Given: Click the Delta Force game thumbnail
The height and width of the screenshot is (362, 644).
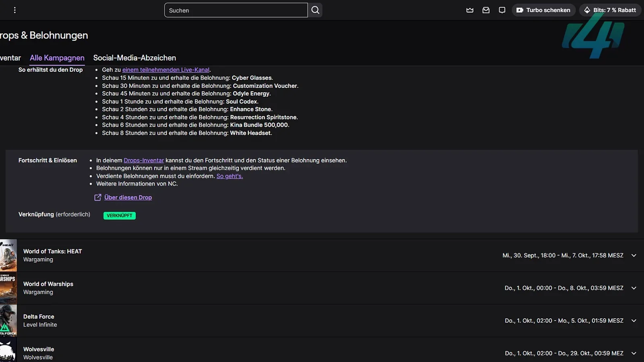Looking at the screenshot, I should click(8, 321).
